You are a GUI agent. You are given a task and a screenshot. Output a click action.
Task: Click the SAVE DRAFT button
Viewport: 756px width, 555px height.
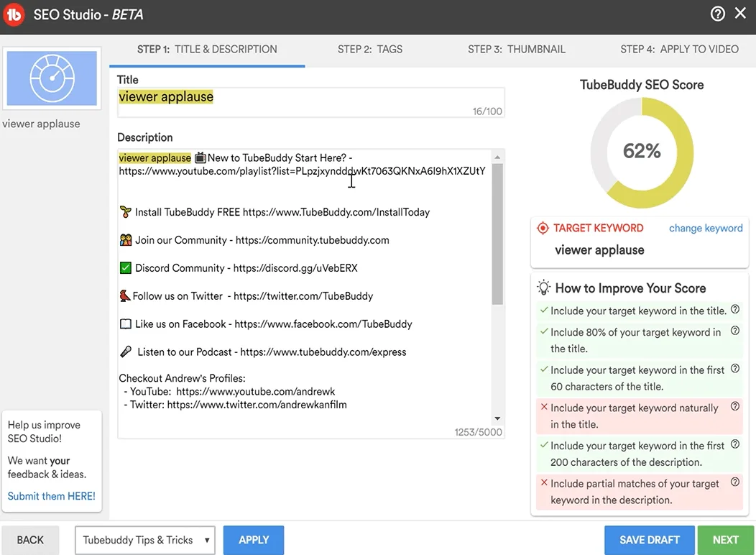point(650,540)
